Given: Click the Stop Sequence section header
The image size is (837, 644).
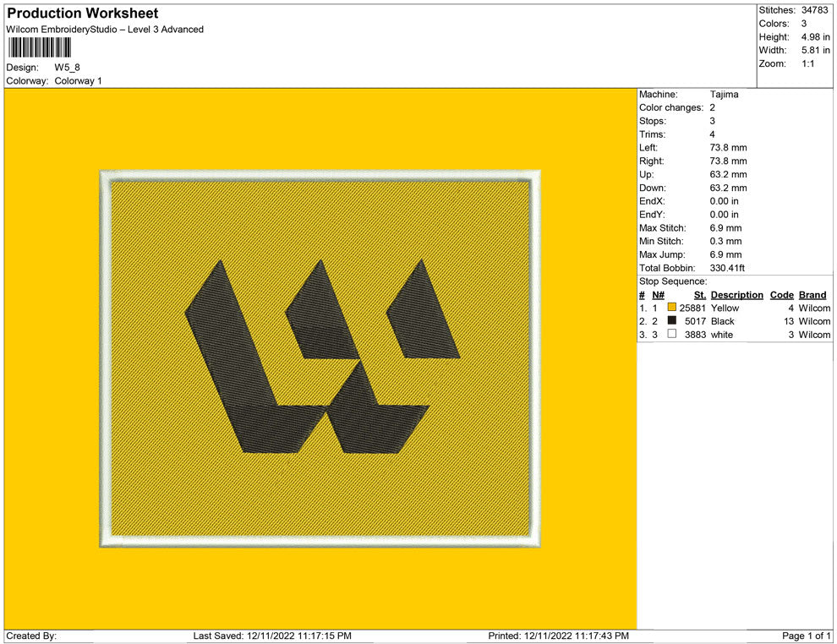Looking at the screenshot, I should coord(672,281).
